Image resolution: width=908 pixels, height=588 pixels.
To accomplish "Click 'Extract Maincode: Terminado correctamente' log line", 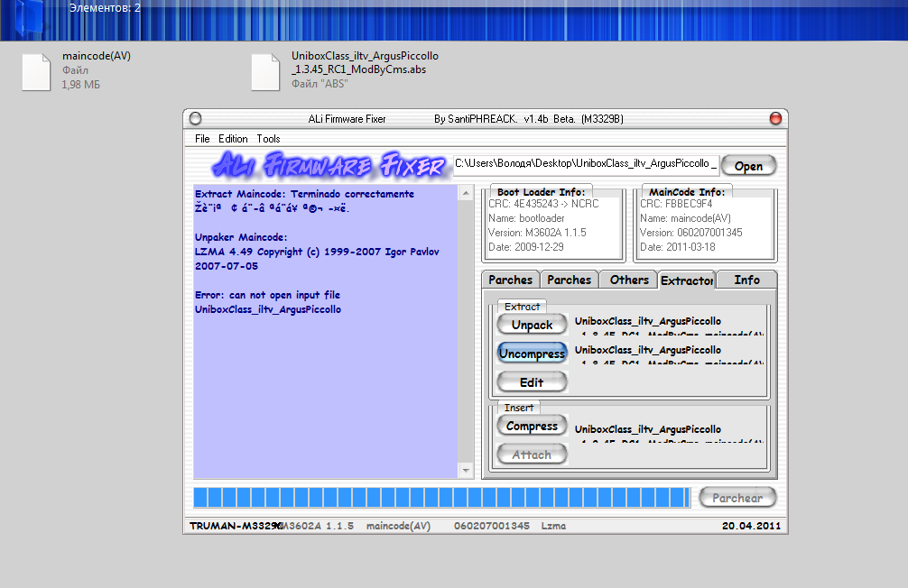I will [x=304, y=194].
